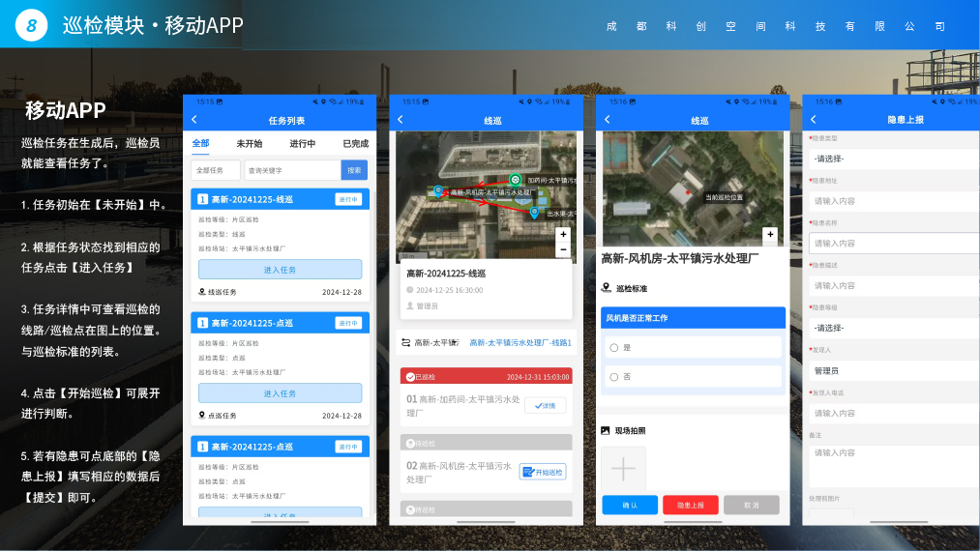Tap back arrow in 任务列表 header
This screenshot has width=980, height=551.
click(194, 120)
